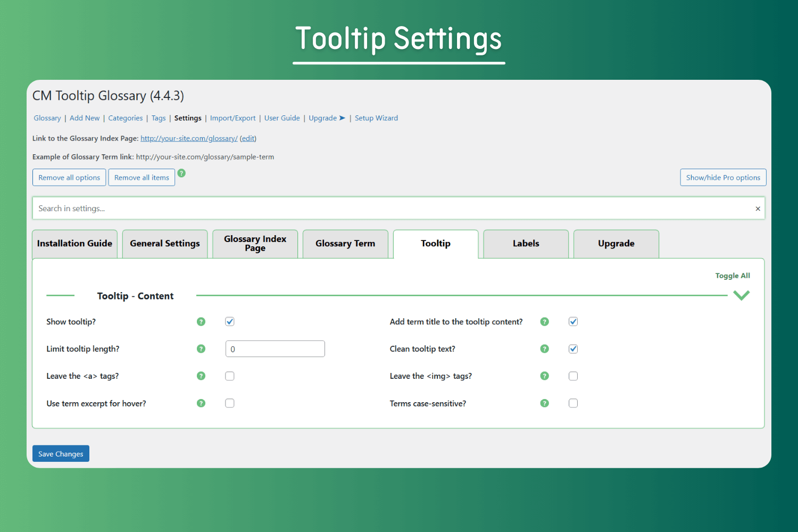Open help for Add term title option
798x532 pixels.
544,321
